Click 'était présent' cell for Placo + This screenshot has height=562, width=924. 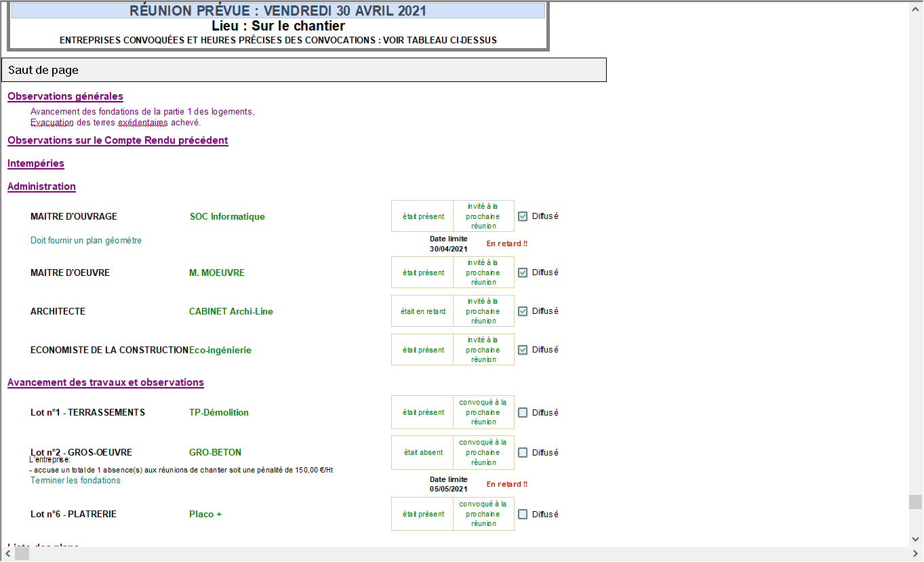point(423,514)
